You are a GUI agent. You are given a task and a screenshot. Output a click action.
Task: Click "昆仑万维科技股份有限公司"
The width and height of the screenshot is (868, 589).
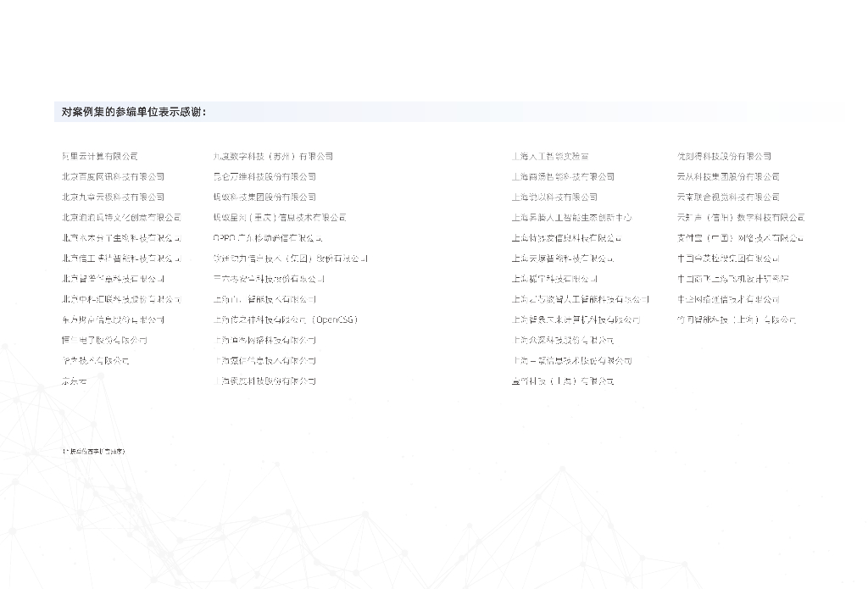[264, 176]
